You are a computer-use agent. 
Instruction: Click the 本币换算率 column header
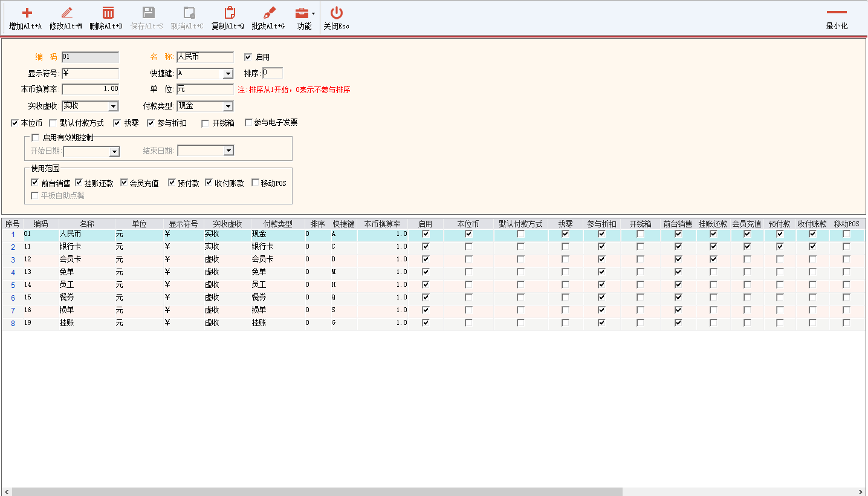pyautogui.click(x=382, y=224)
